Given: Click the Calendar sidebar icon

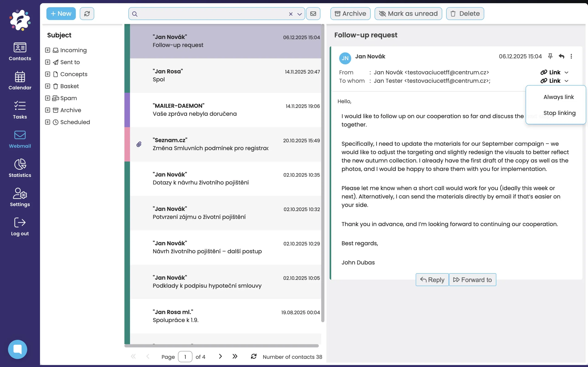Looking at the screenshot, I should 20,81.
